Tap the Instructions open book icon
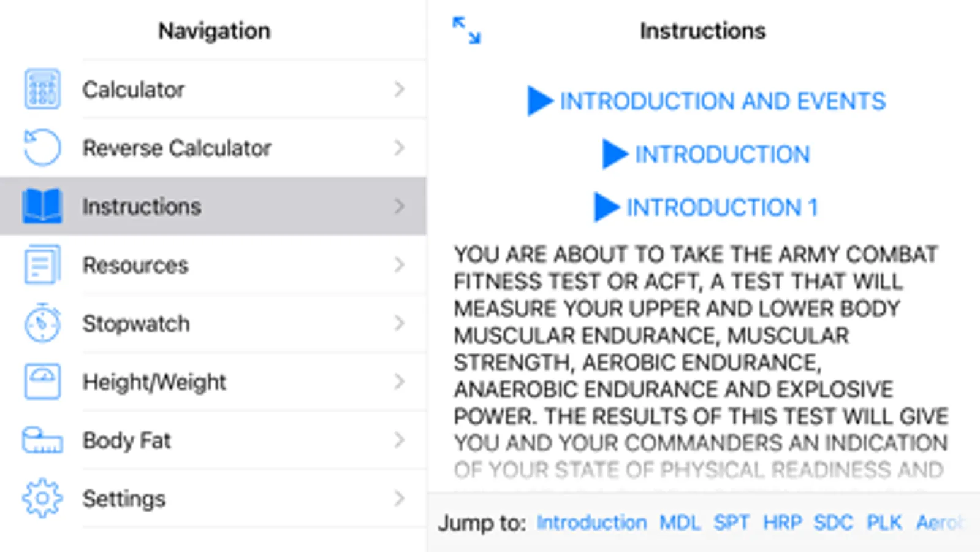Viewport: 980px width, 552px height. (42, 206)
